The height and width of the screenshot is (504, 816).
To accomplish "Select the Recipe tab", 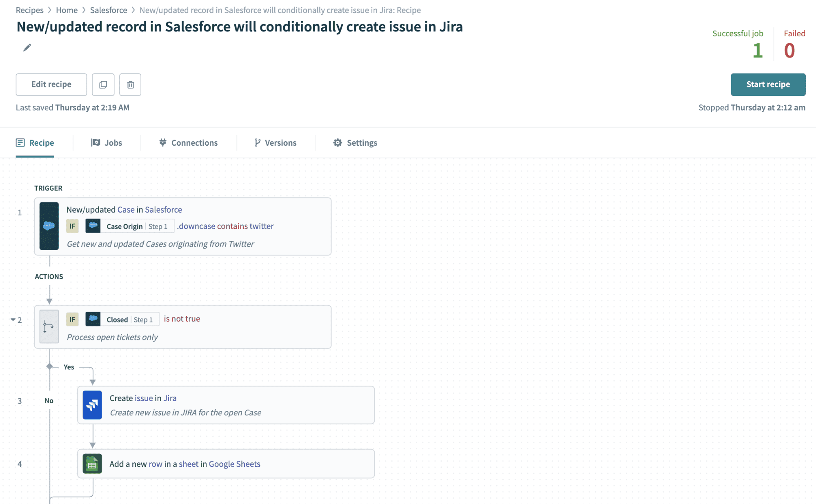I will coord(35,143).
